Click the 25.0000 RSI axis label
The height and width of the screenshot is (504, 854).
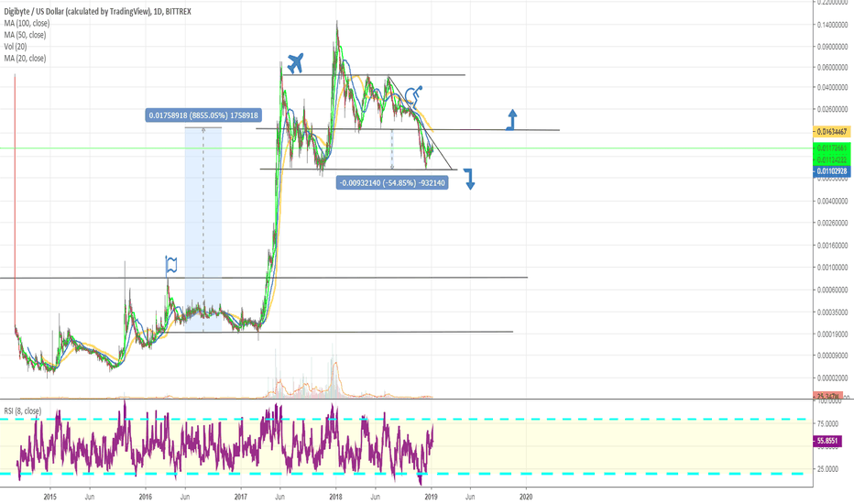(827, 468)
